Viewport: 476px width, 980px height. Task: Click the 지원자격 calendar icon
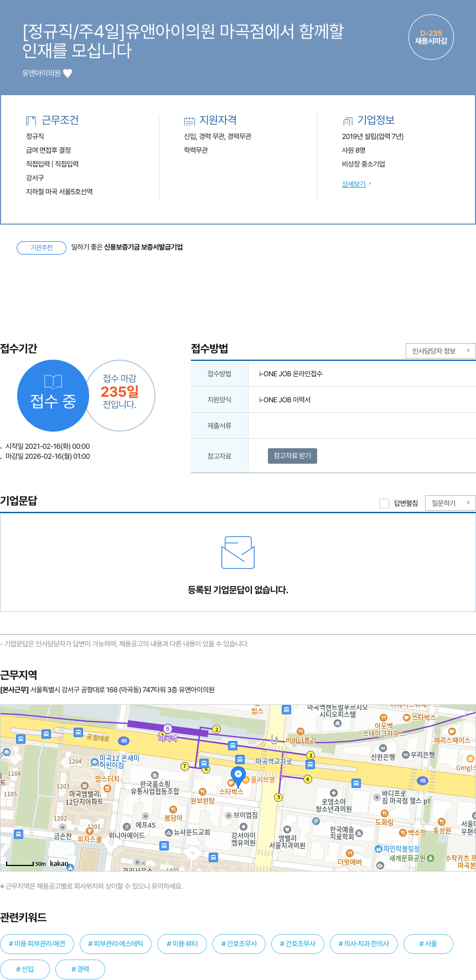tap(190, 121)
